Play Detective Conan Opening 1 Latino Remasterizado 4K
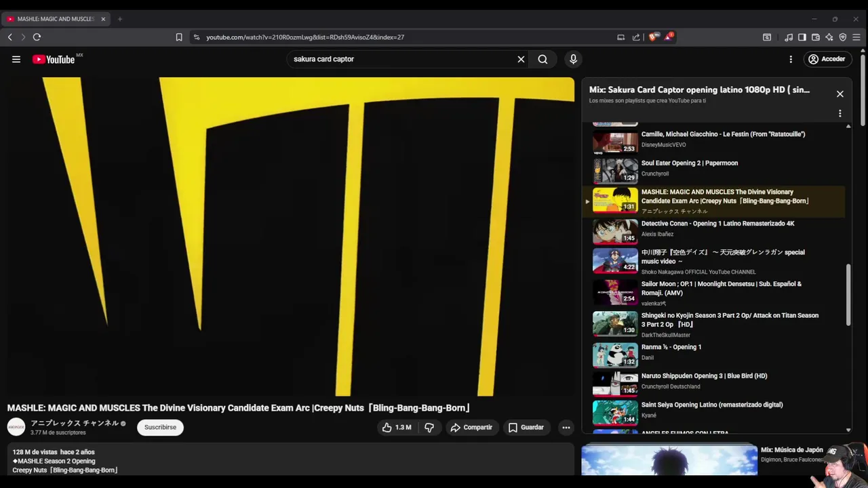Image resolution: width=868 pixels, height=488 pixels. [x=715, y=230]
